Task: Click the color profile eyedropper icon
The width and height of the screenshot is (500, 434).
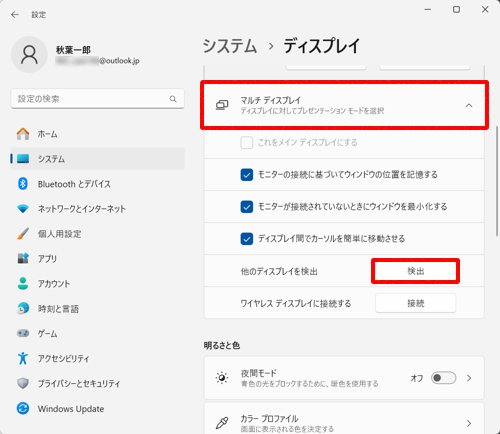Action: (x=222, y=423)
